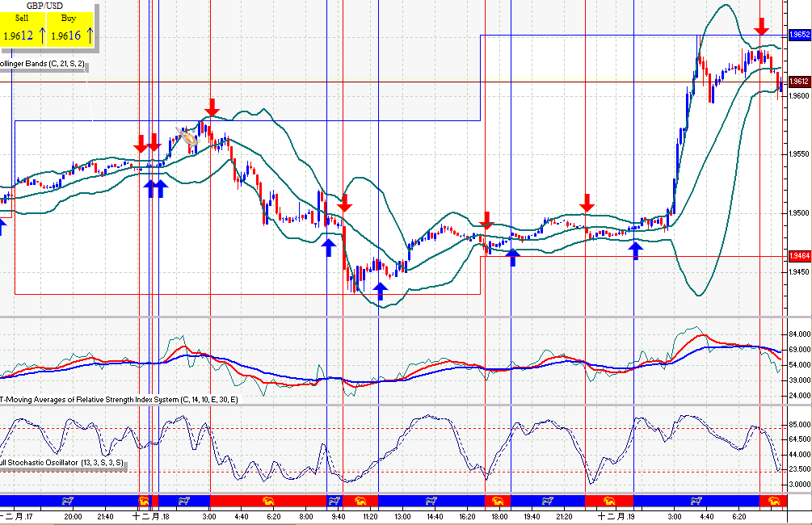The image size is (812, 525).
Task: Select the GBP/USD symbol title
Action: 45,6
